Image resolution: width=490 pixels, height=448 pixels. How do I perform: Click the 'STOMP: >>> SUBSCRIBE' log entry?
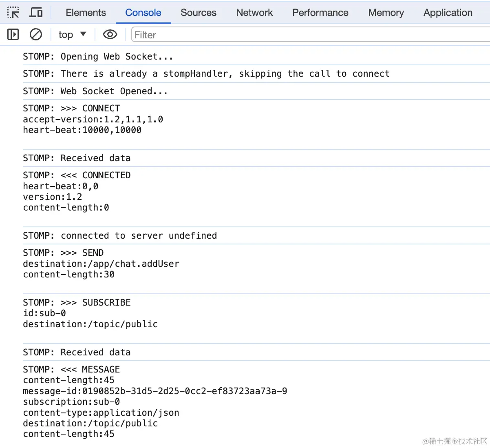click(x=77, y=303)
